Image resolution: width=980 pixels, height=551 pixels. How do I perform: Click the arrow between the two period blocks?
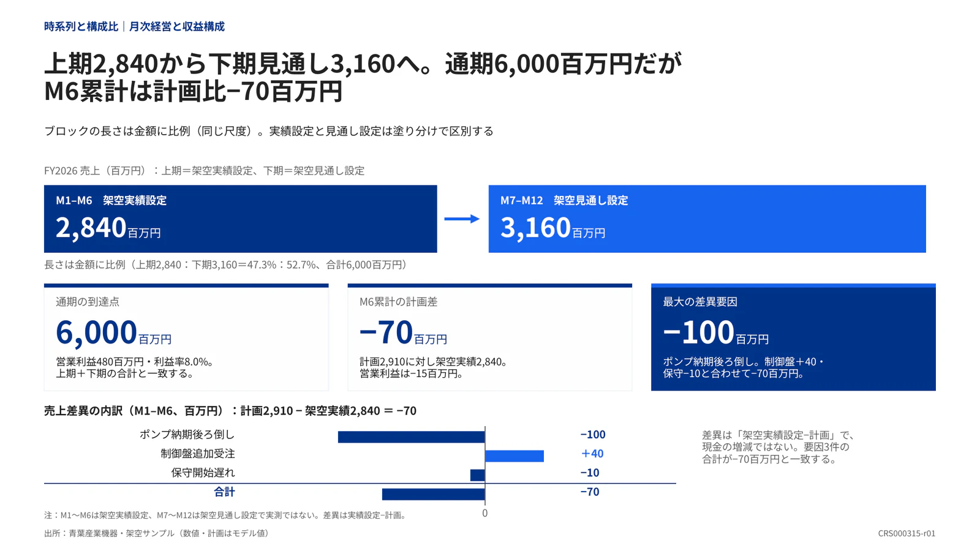[x=462, y=219]
